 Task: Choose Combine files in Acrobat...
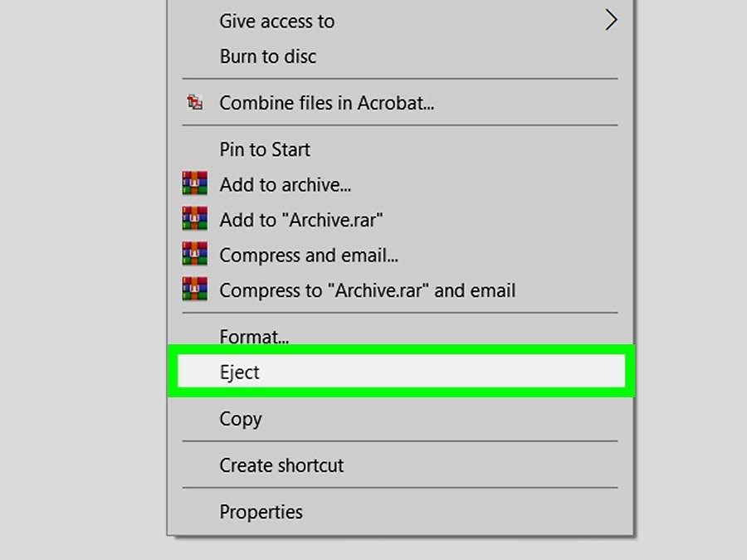coord(326,103)
